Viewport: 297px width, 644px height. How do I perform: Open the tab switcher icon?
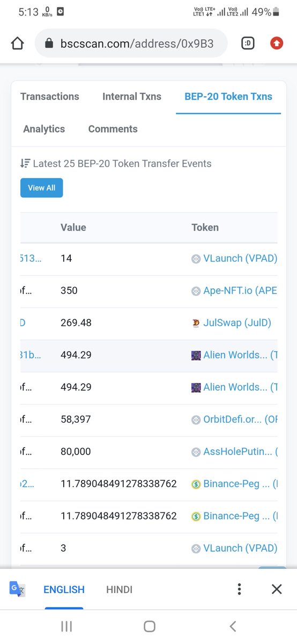pyautogui.click(x=248, y=43)
